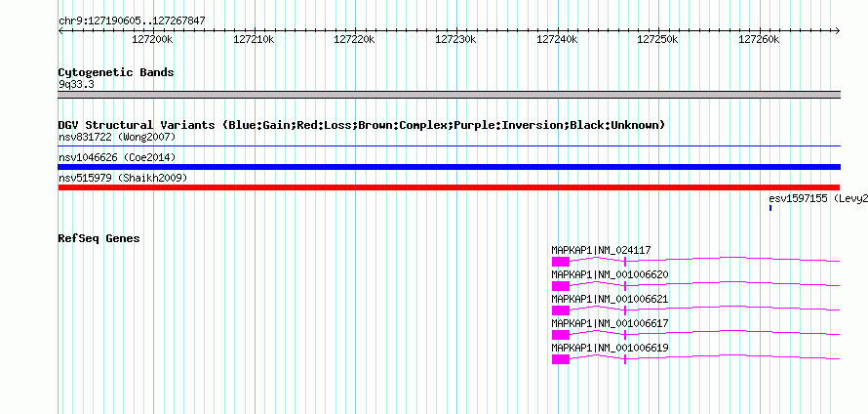The width and height of the screenshot is (868, 414).
Task: Click the small blue esv1597155 marker
Action: coord(770,208)
